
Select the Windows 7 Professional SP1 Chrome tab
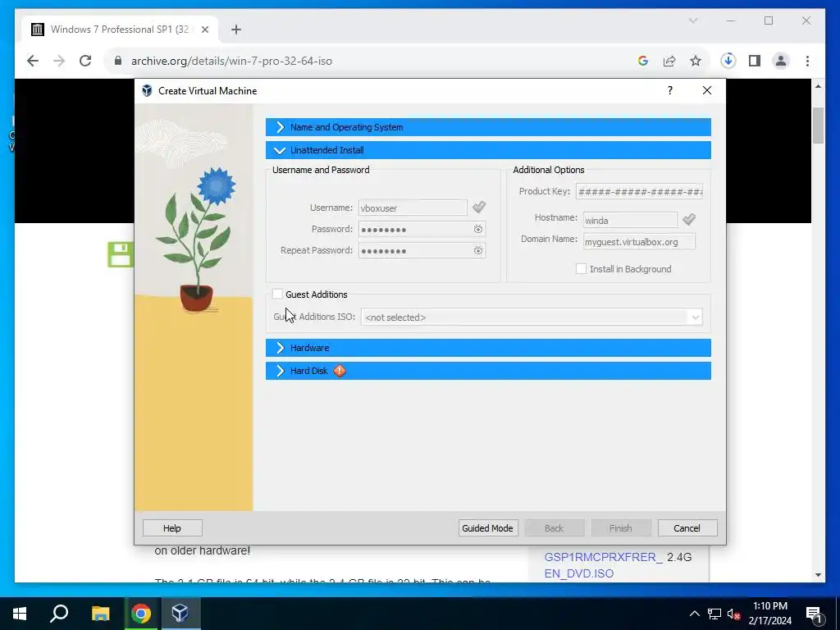click(120, 30)
